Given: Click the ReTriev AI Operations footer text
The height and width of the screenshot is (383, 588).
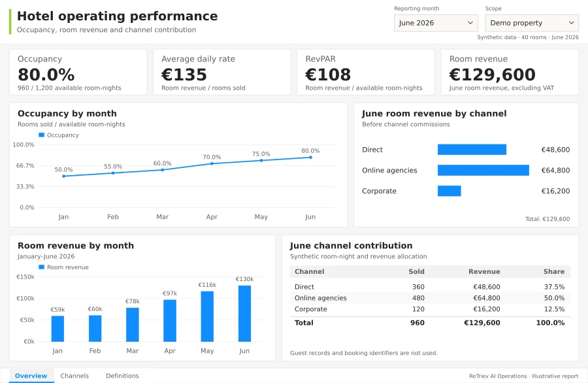Looking at the screenshot, I should coord(523,376).
